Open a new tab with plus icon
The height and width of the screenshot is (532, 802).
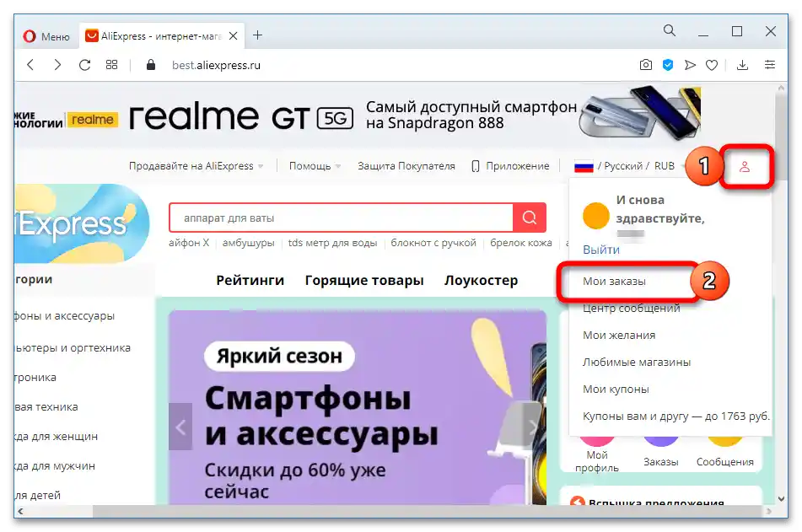pos(258,35)
